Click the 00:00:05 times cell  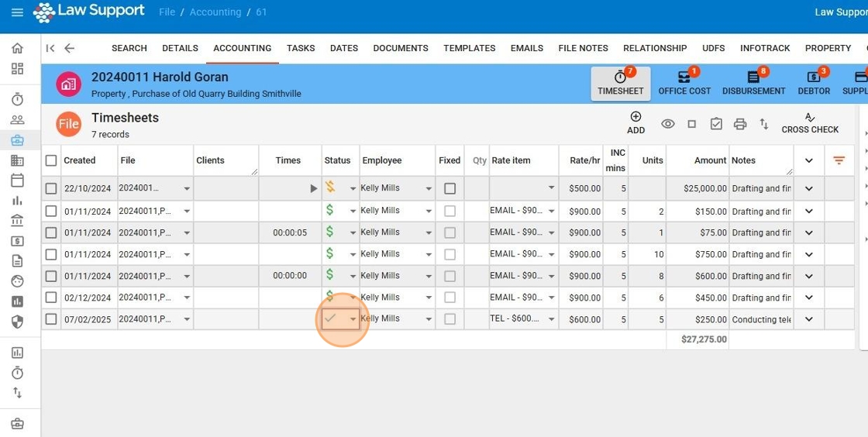(x=290, y=233)
